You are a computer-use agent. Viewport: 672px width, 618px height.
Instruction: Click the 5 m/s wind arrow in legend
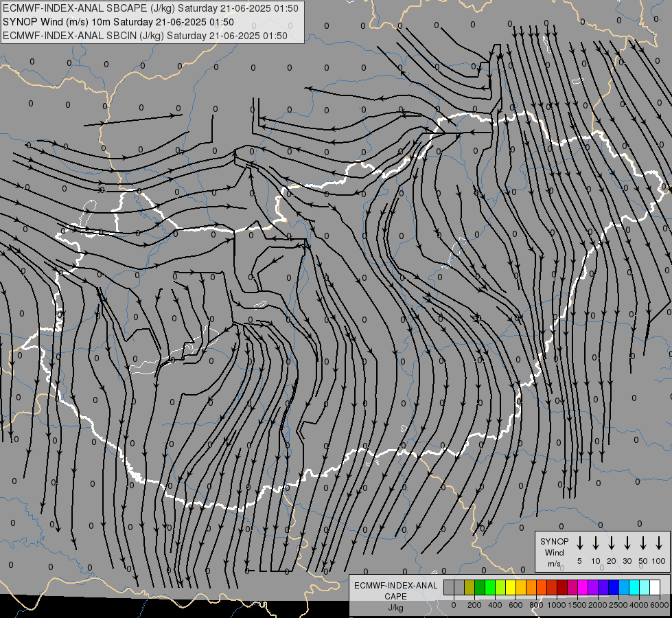click(x=580, y=543)
